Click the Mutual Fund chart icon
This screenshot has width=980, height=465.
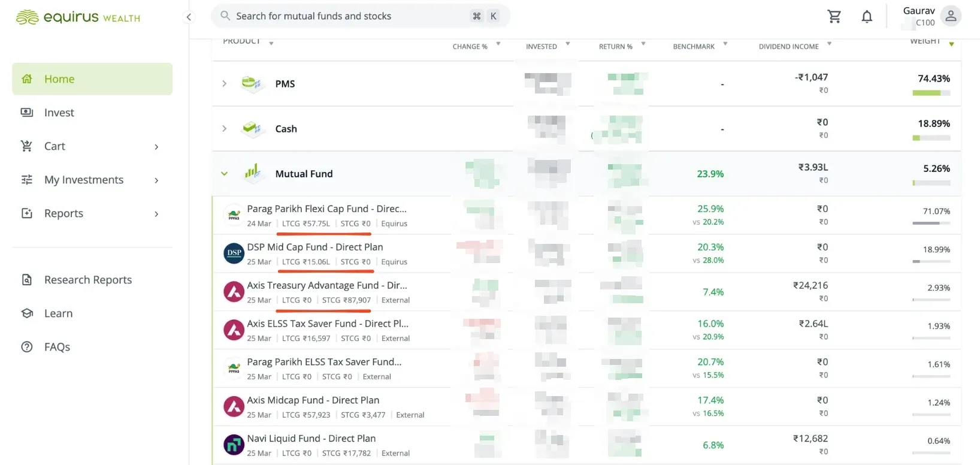(x=252, y=173)
